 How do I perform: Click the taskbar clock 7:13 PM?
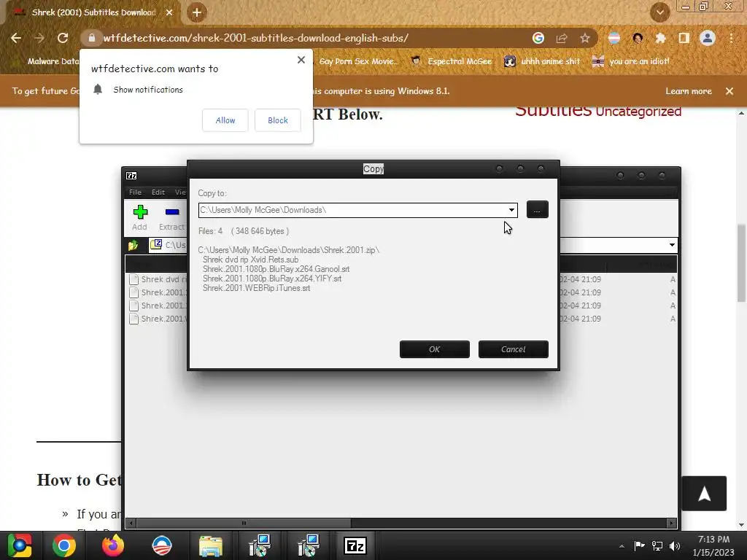tap(713, 540)
